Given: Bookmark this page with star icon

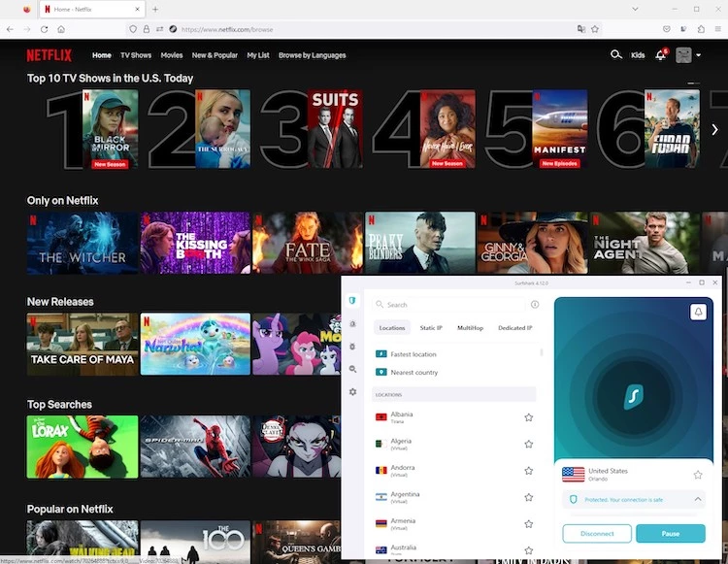Looking at the screenshot, I should coord(595,29).
